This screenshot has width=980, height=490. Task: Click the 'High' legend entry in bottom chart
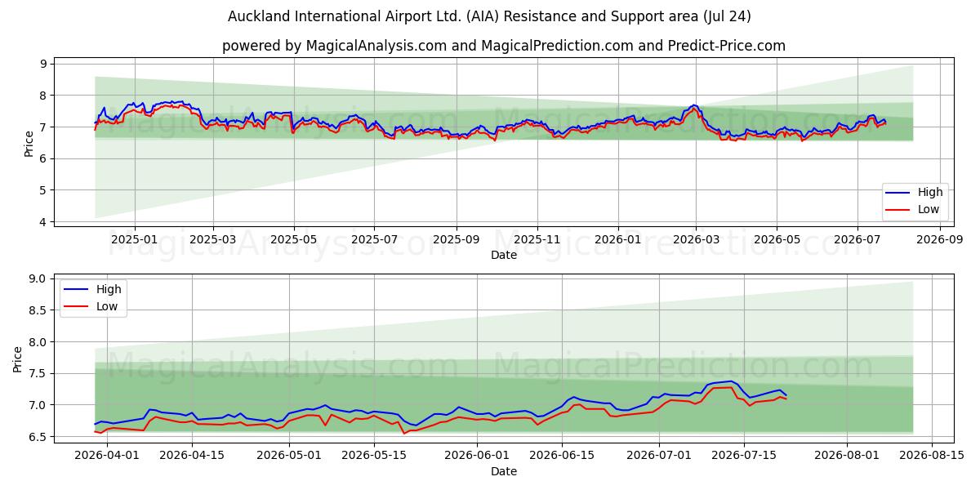[x=109, y=289]
